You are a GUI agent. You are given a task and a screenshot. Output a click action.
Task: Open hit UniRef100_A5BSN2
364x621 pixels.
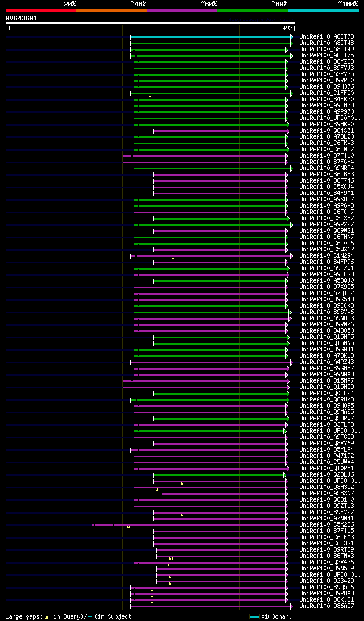point(327,494)
